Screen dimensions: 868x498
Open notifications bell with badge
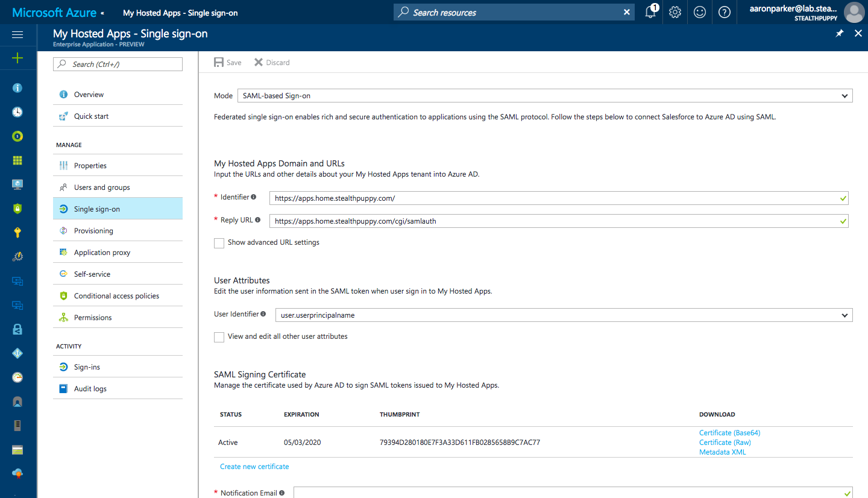click(650, 12)
